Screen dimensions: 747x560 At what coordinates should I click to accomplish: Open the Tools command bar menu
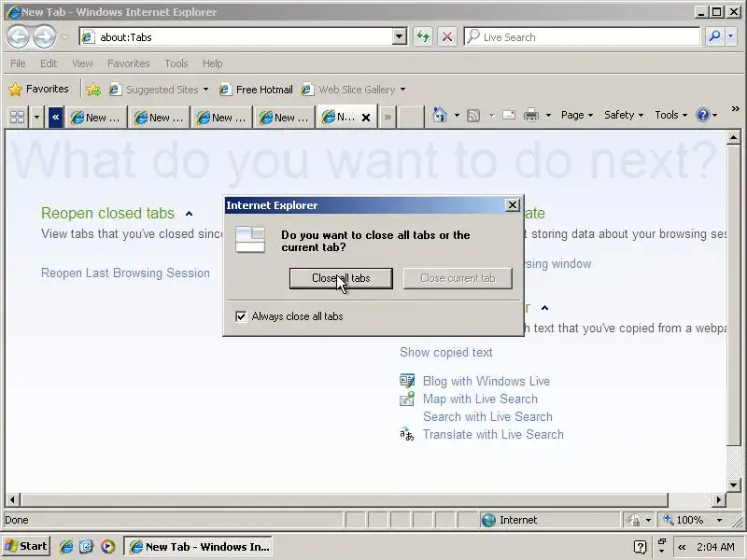[x=670, y=115]
